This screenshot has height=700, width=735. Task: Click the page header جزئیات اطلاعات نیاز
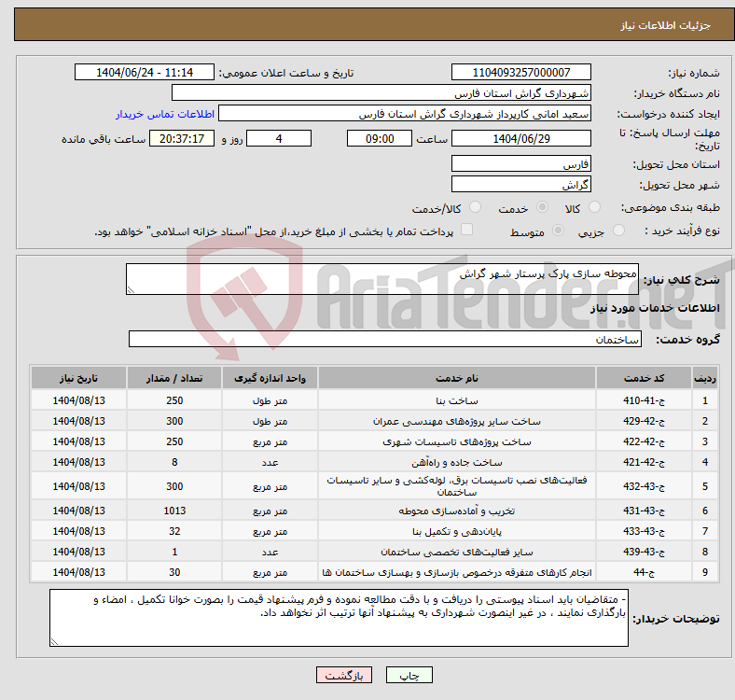tap(666, 25)
